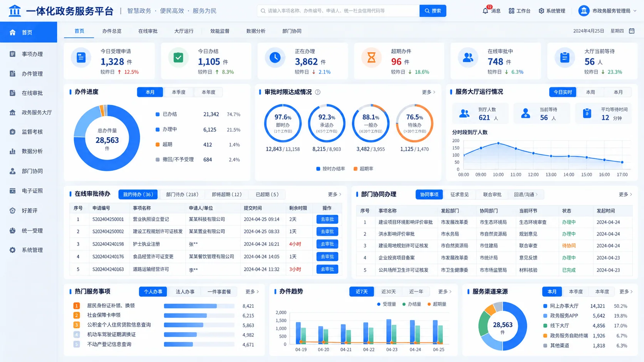Click the 即时办 97.6% ring chart
The width and height of the screenshot is (644, 362).
click(x=283, y=123)
